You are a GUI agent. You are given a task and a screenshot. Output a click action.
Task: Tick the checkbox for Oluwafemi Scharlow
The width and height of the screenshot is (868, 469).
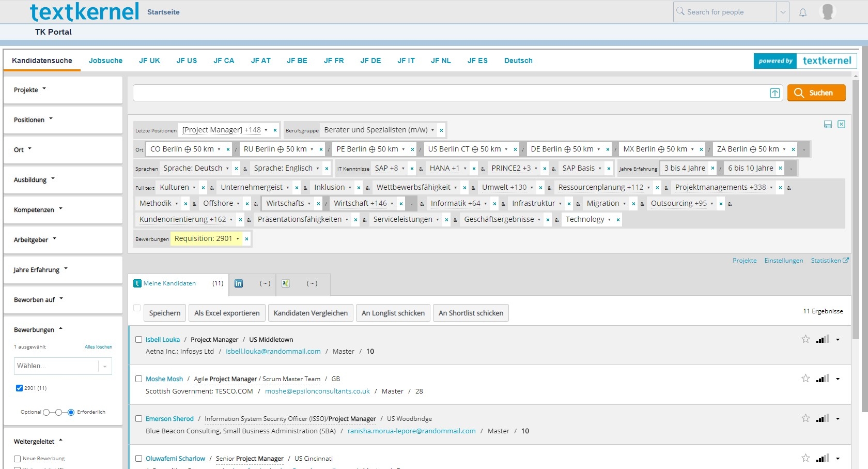click(138, 459)
